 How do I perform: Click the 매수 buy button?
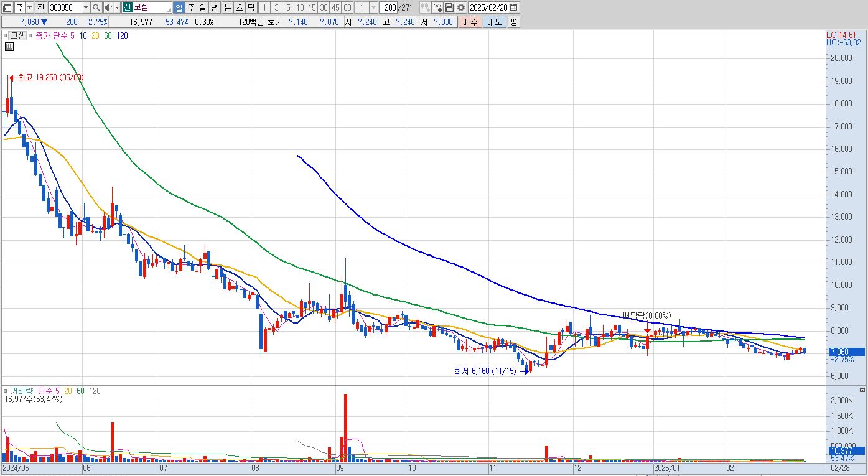pos(470,22)
